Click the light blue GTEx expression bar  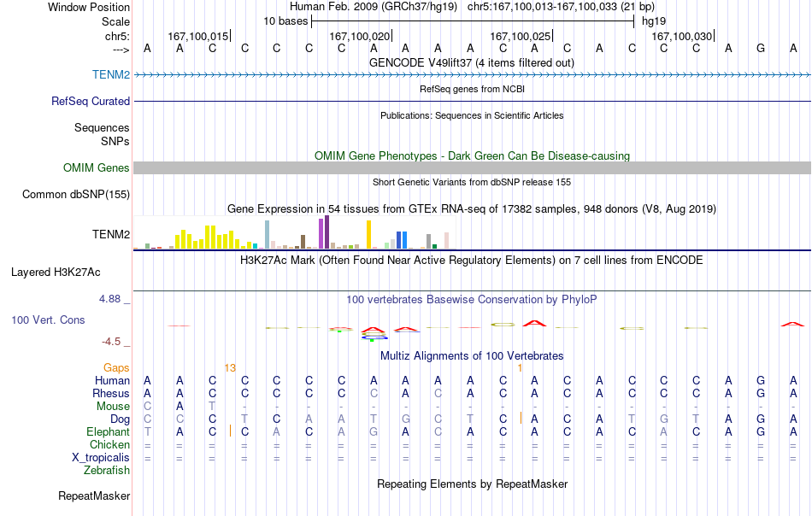pyautogui.click(x=268, y=234)
